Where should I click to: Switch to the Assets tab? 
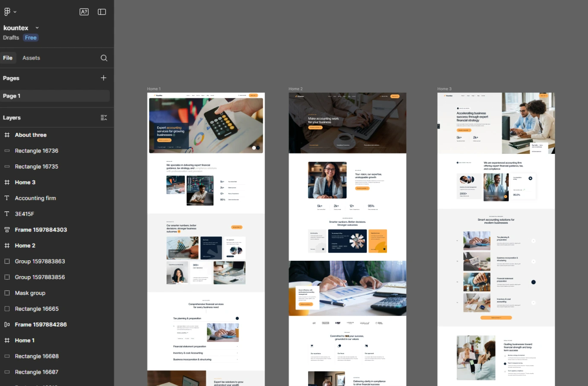coord(31,58)
